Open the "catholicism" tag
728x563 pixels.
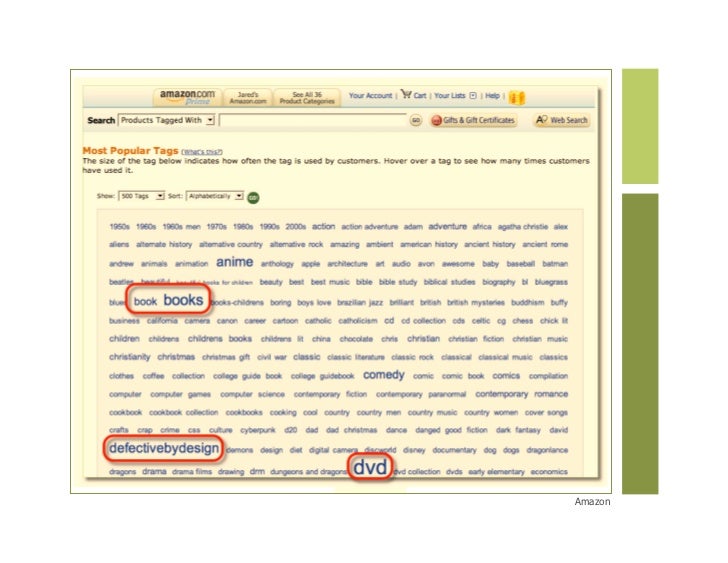[x=358, y=321]
